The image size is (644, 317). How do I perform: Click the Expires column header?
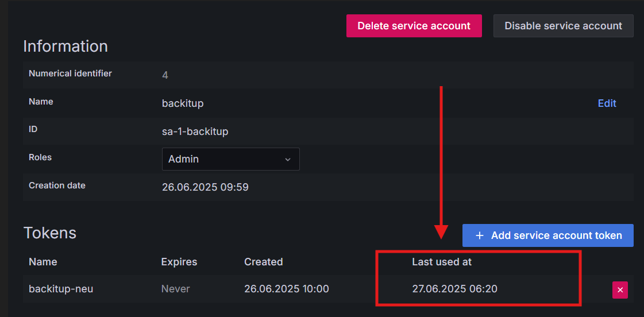point(179,262)
